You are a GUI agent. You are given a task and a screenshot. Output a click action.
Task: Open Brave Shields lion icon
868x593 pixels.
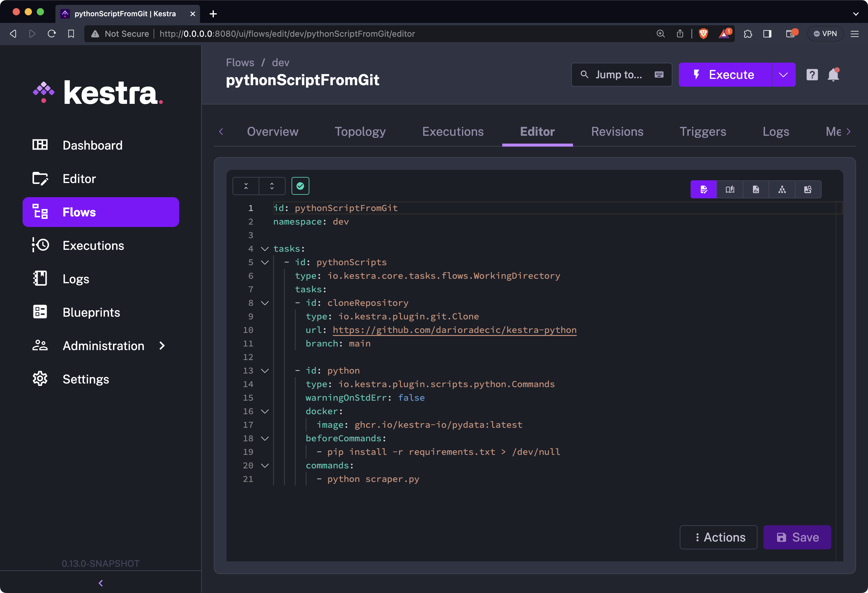(x=703, y=34)
